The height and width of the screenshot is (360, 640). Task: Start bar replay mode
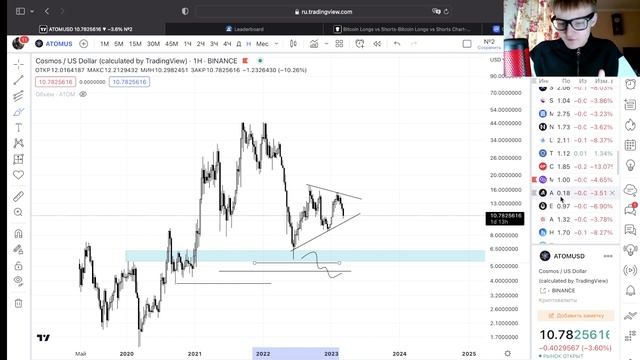[x=377, y=44]
